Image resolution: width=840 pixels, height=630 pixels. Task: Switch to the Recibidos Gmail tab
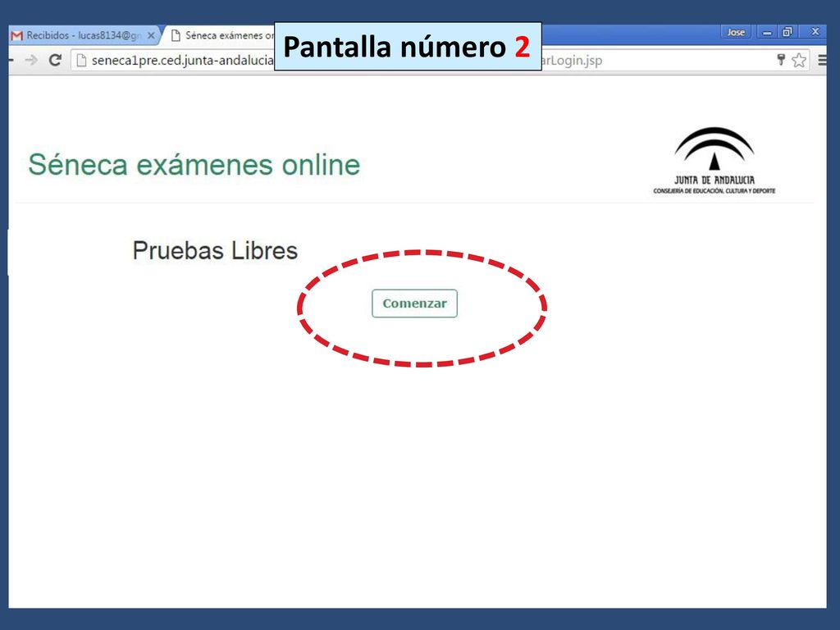tap(84, 35)
